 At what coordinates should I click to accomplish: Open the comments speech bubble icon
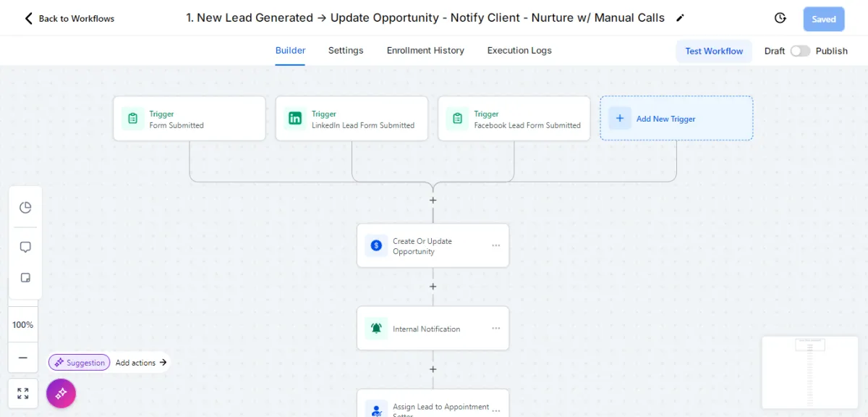pyautogui.click(x=25, y=247)
